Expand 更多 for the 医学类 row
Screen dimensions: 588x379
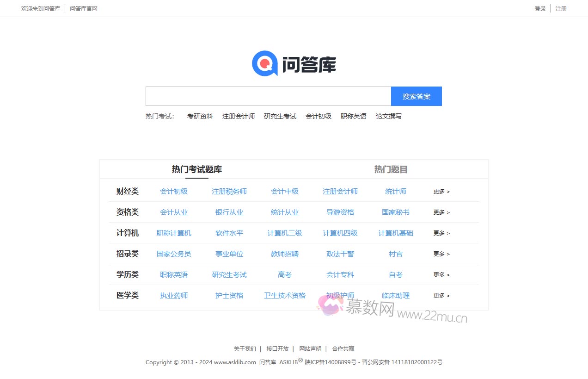coord(441,295)
